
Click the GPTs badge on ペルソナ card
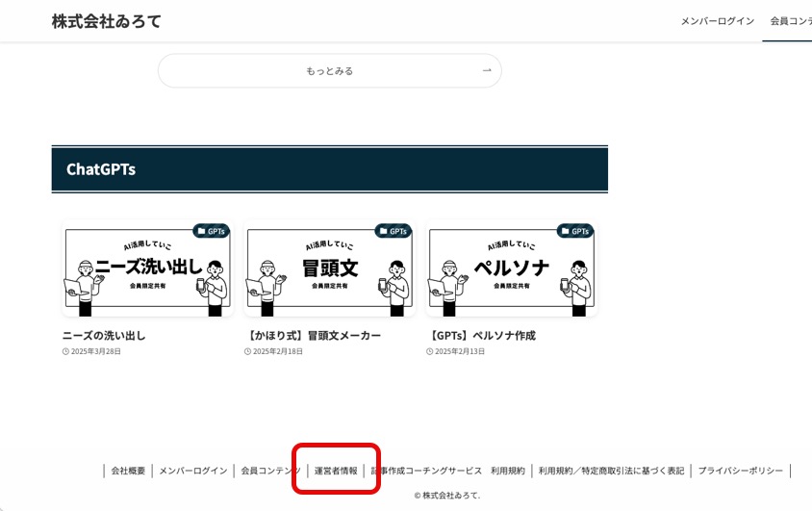coord(574,231)
